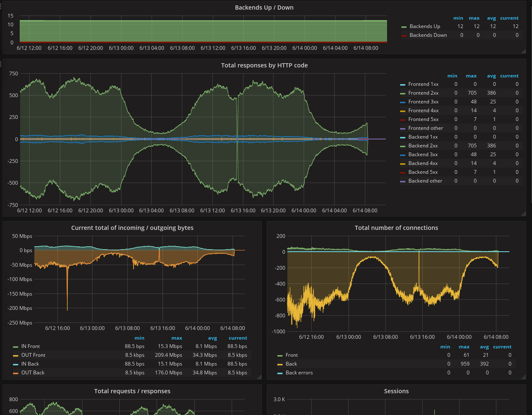This screenshot has width=532, height=415.
Task: Sort Backends Up / Down legend by current
Action: coord(509,18)
